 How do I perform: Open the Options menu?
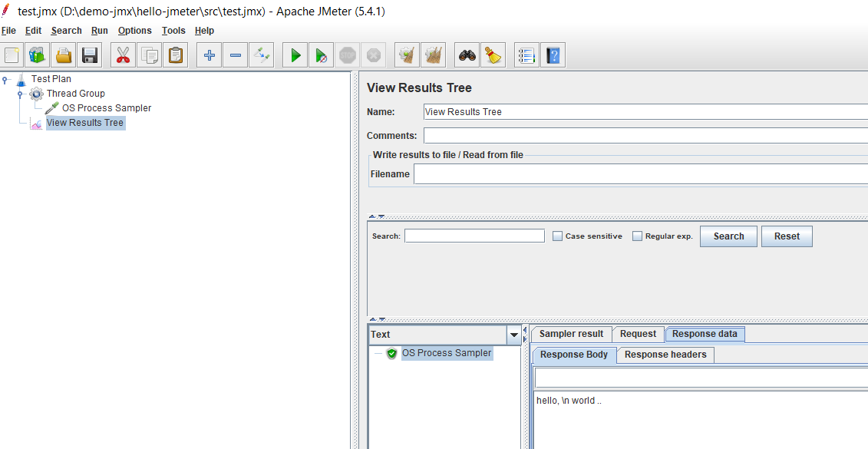click(134, 31)
